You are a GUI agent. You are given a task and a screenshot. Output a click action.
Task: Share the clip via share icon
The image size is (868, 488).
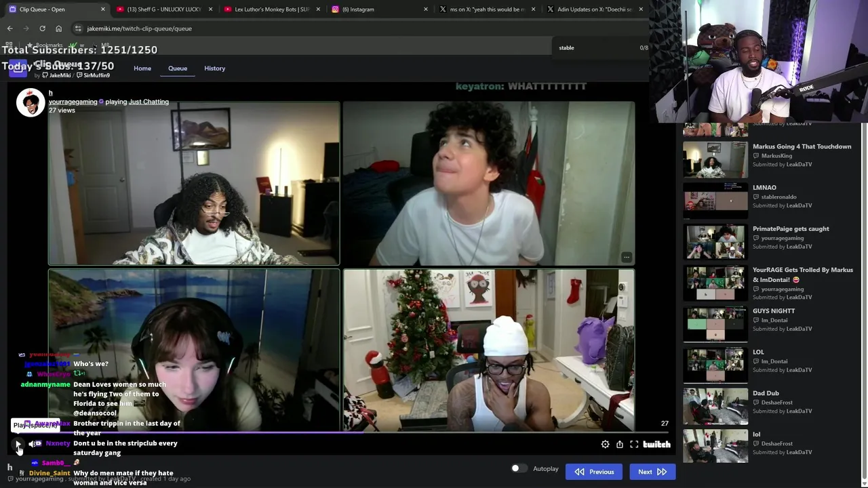click(x=620, y=444)
